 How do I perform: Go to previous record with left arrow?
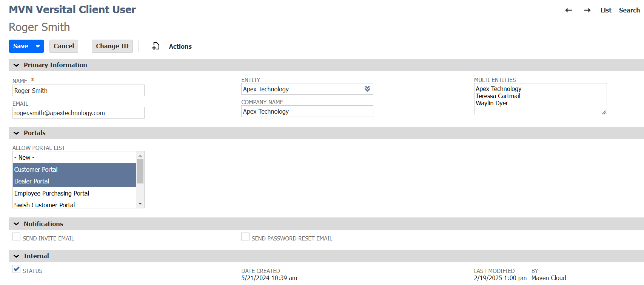tap(568, 10)
